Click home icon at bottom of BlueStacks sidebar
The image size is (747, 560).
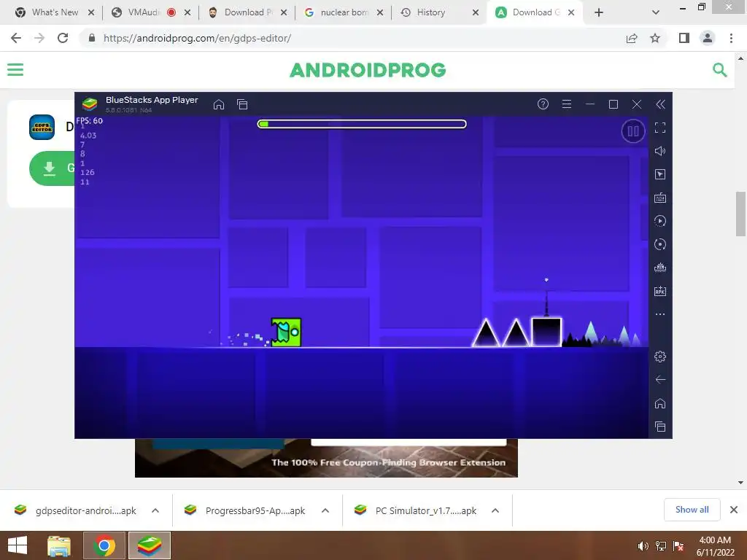point(660,403)
